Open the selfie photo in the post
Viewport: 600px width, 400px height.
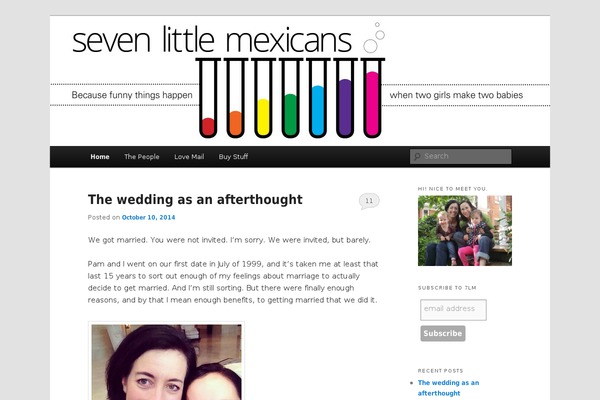click(166, 361)
